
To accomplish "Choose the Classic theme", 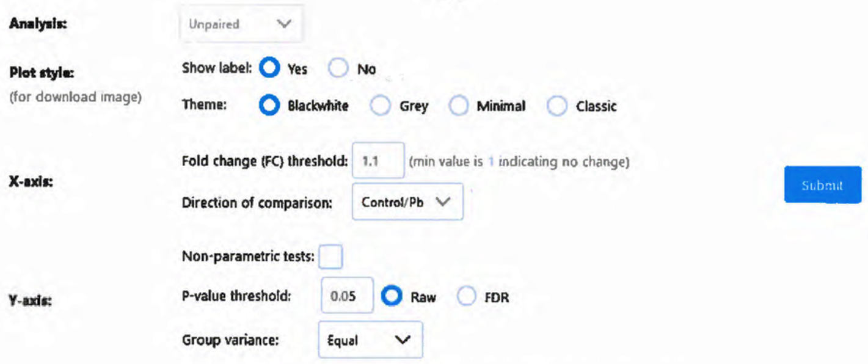I will coord(557,106).
